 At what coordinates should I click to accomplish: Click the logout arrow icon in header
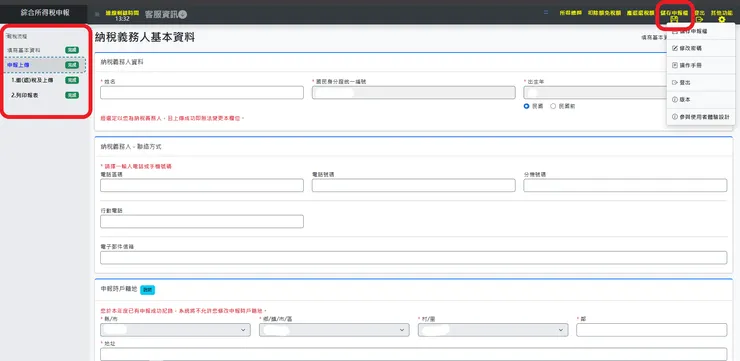[699, 19]
